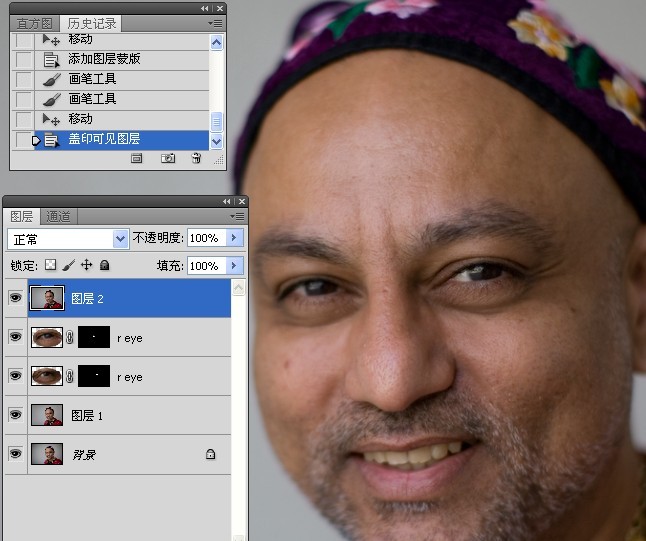Toggle lock all padlock icon
646x541 pixels.
pyautogui.click(x=104, y=265)
